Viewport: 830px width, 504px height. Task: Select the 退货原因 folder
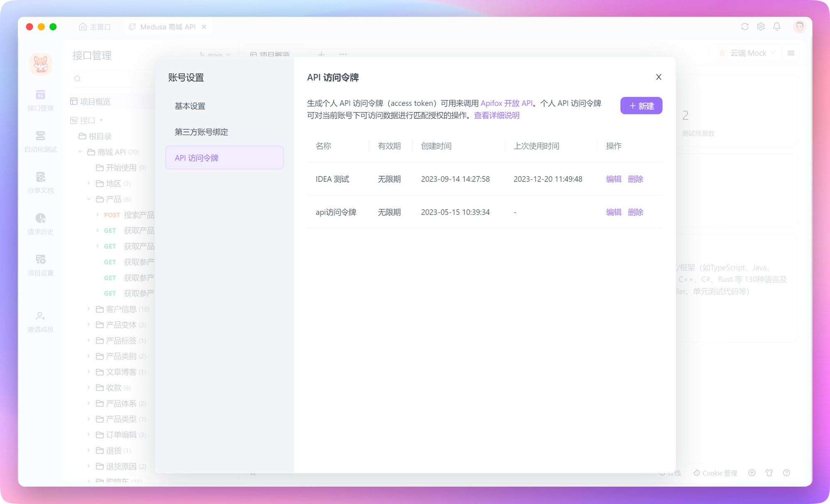(x=121, y=466)
